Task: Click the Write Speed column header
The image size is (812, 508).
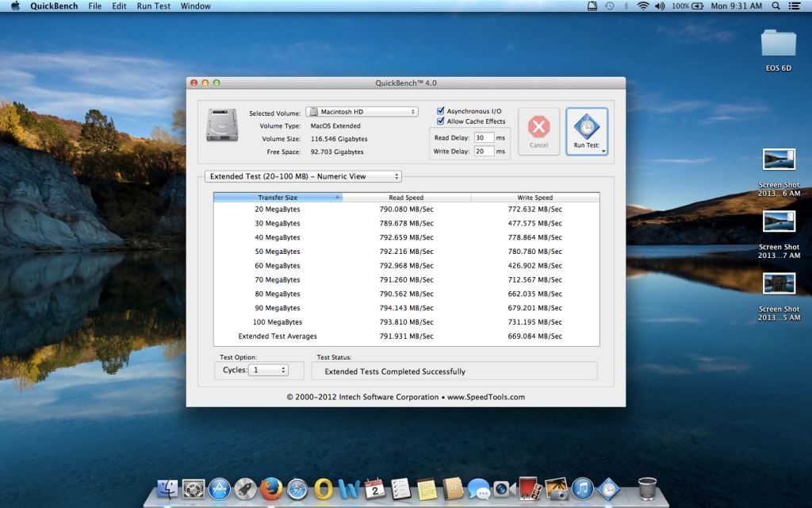Action: click(534, 198)
